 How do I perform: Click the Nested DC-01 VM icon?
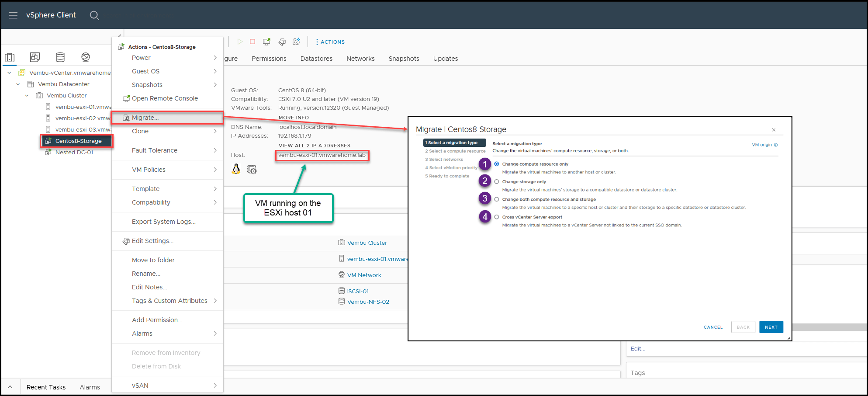coord(48,152)
